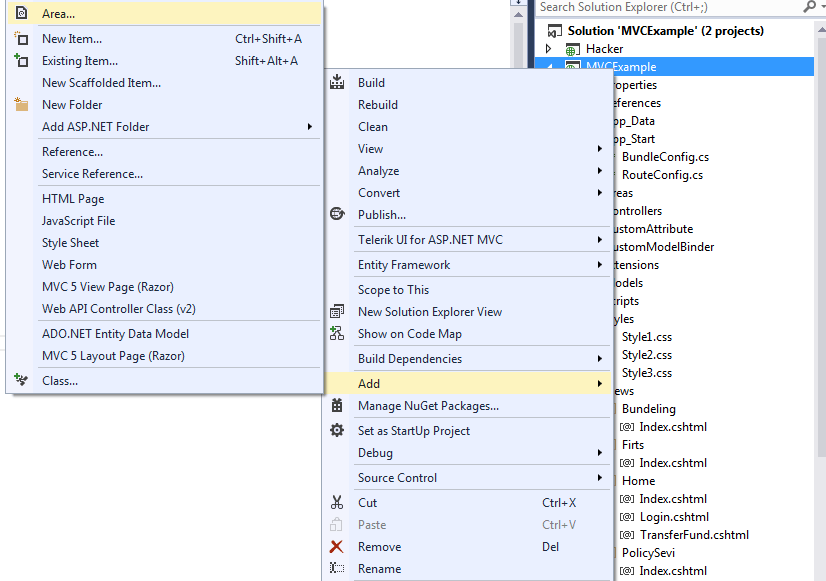The image size is (826, 581).
Task: Click the Set as StartUp Project gear icon
Action: (337, 430)
